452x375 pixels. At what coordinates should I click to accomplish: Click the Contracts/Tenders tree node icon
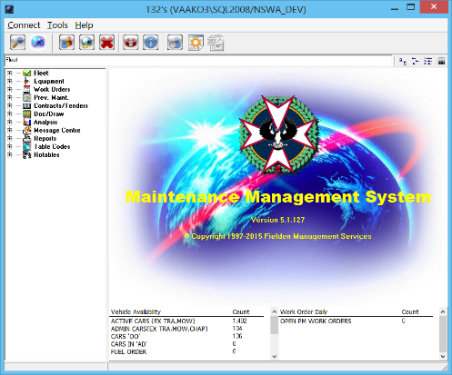click(27, 106)
